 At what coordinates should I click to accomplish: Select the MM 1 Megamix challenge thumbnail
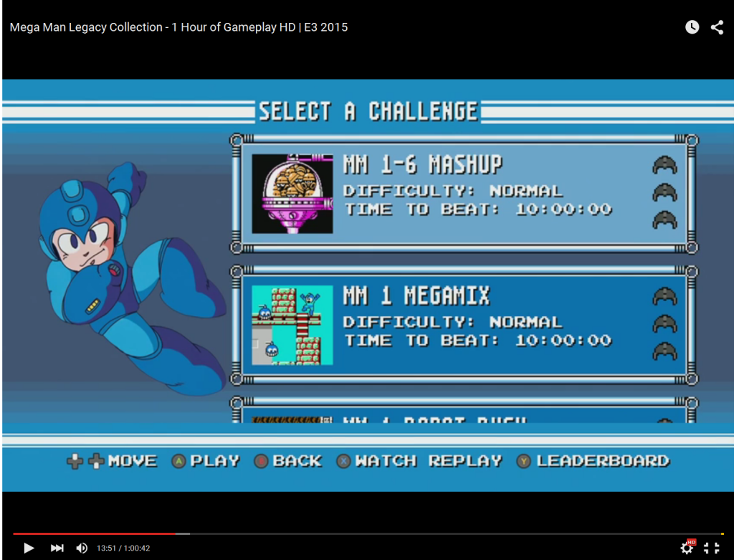[292, 325]
